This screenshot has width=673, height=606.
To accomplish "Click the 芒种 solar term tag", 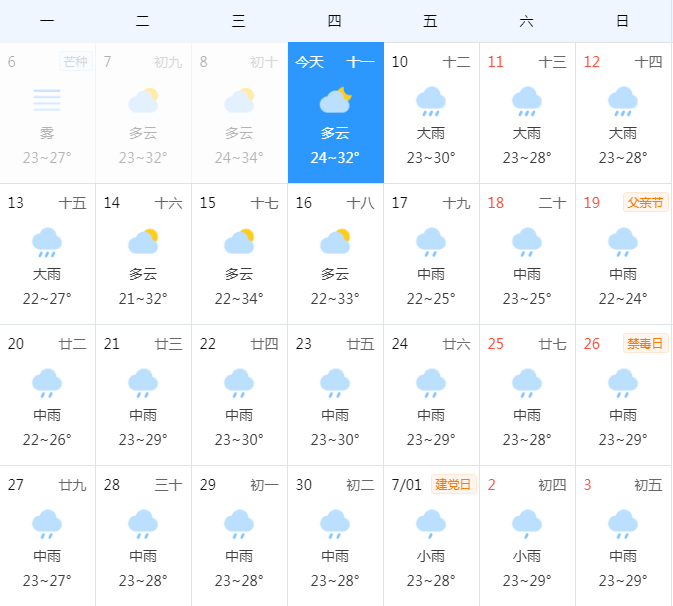I will click(76, 62).
